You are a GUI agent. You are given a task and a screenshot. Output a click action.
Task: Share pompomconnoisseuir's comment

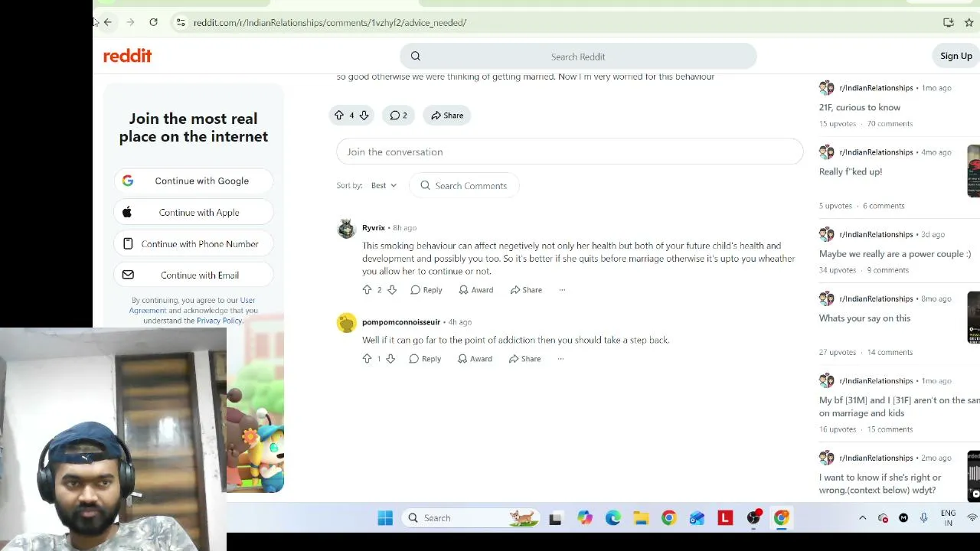pos(524,359)
